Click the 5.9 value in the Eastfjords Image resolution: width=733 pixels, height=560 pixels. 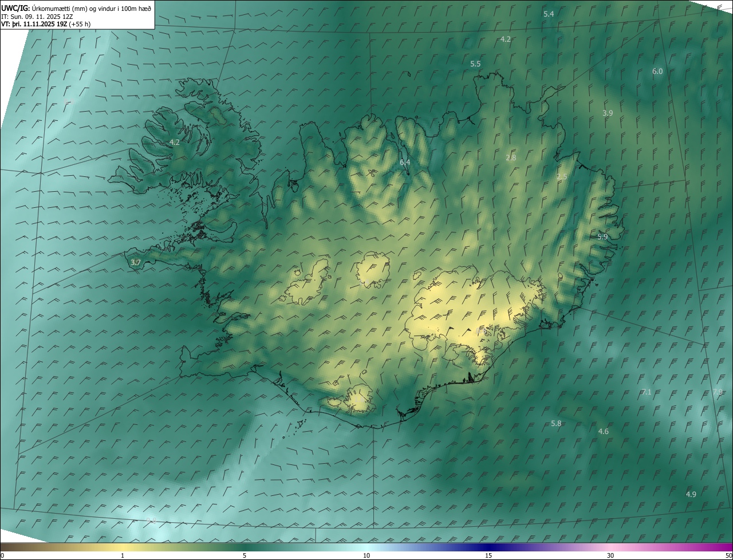coord(602,237)
